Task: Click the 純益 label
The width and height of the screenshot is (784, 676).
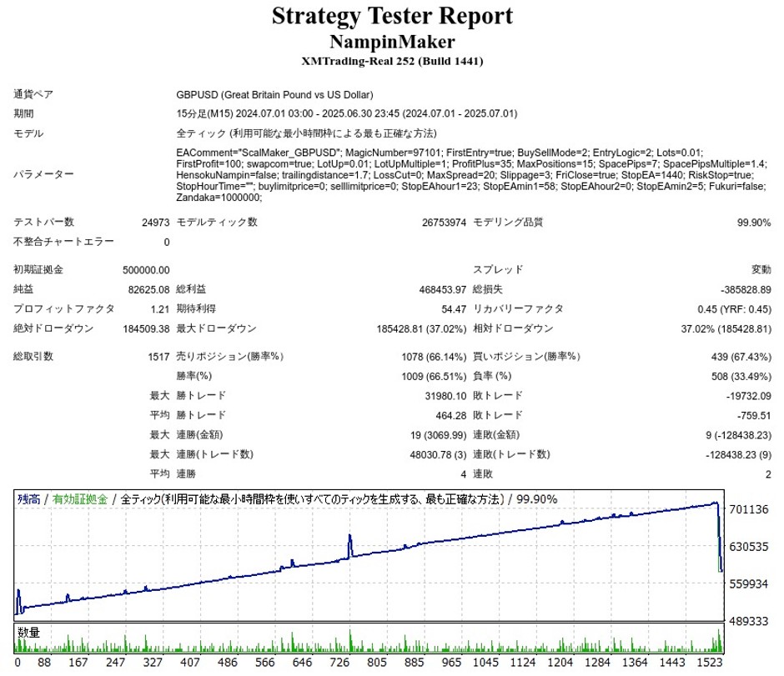Action: click(23, 289)
